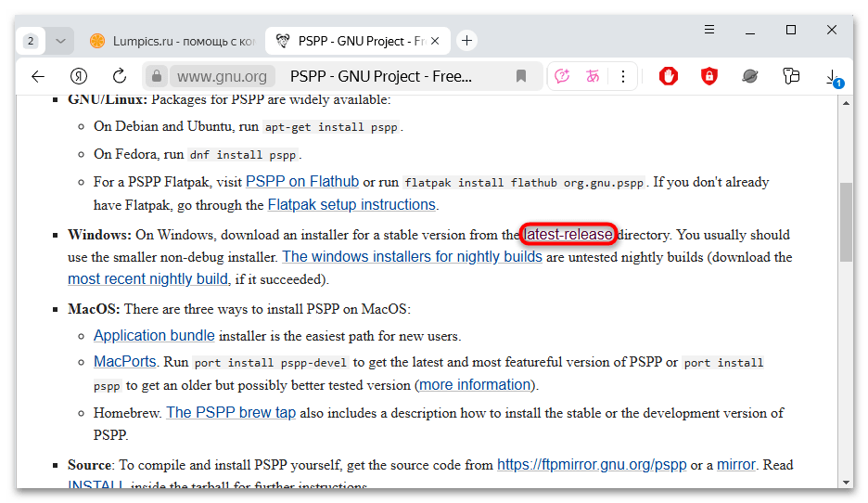The image size is (868, 503).
Task: Follow the MacPorts link
Action: coord(125,361)
